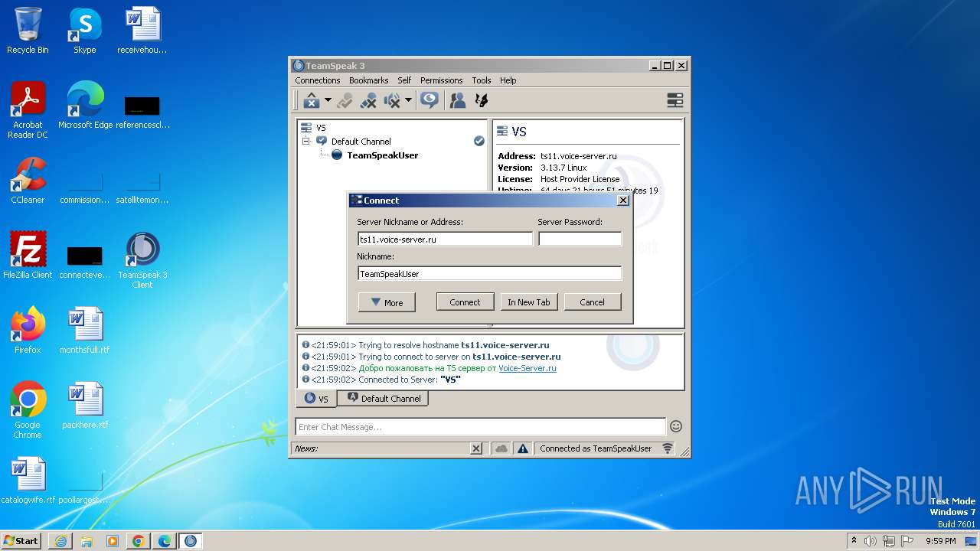The width and height of the screenshot is (980, 551).
Task: Click the TeamSpeak taskbar button
Action: [x=191, y=541]
